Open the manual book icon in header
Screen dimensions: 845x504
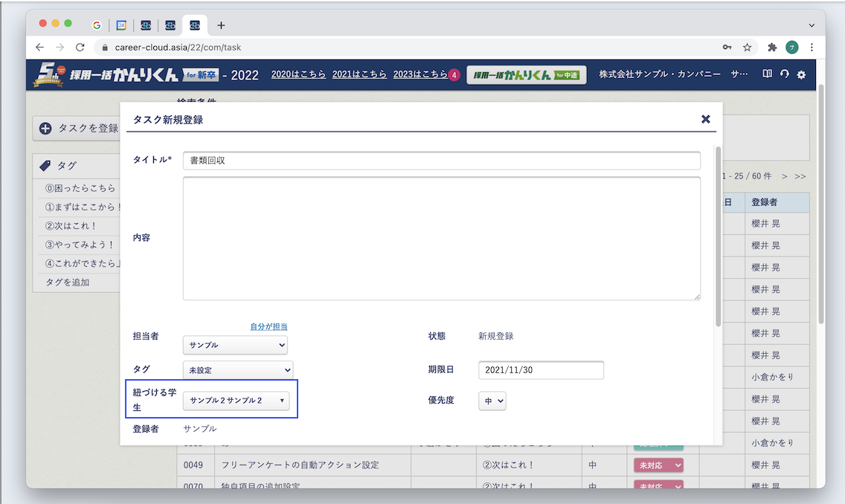[x=768, y=74]
